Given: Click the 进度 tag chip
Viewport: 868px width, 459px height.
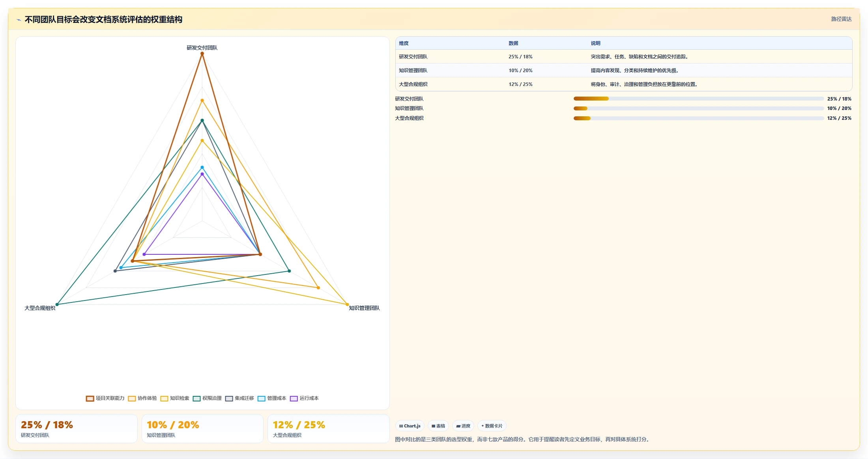Looking at the screenshot, I should (463, 426).
